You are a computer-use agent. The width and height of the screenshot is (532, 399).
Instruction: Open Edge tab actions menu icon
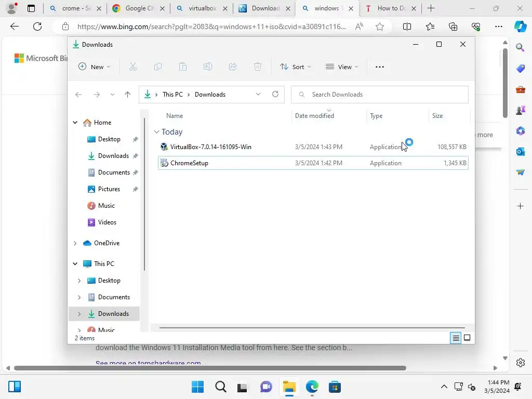point(31,8)
